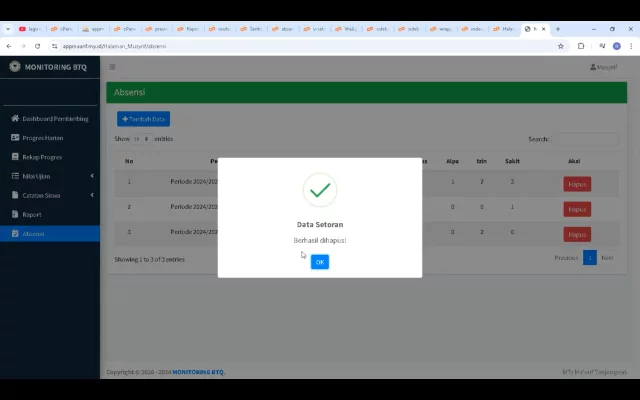Image resolution: width=640 pixels, height=400 pixels.
Task: Reload the page with refresh icon
Action: (x=38, y=46)
